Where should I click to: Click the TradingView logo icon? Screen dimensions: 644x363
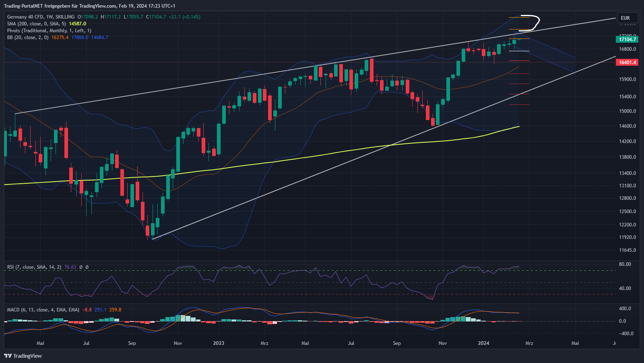pyautogui.click(x=8, y=356)
